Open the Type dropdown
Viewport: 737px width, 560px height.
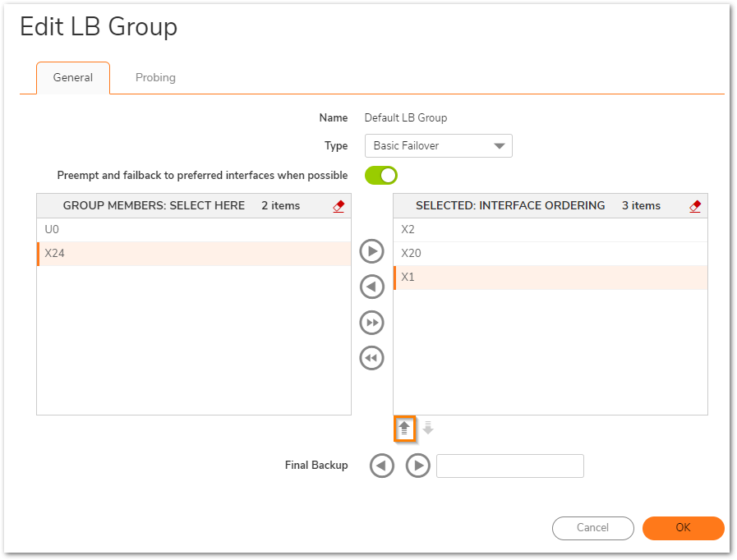tap(438, 146)
